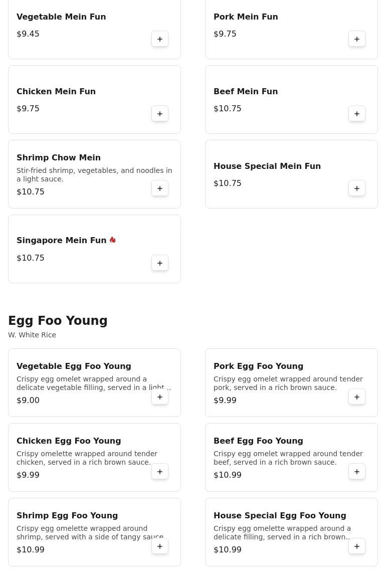Click the spicy flame icon beside Singapore Mein Fun
386x588 pixels.
pos(113,240)
